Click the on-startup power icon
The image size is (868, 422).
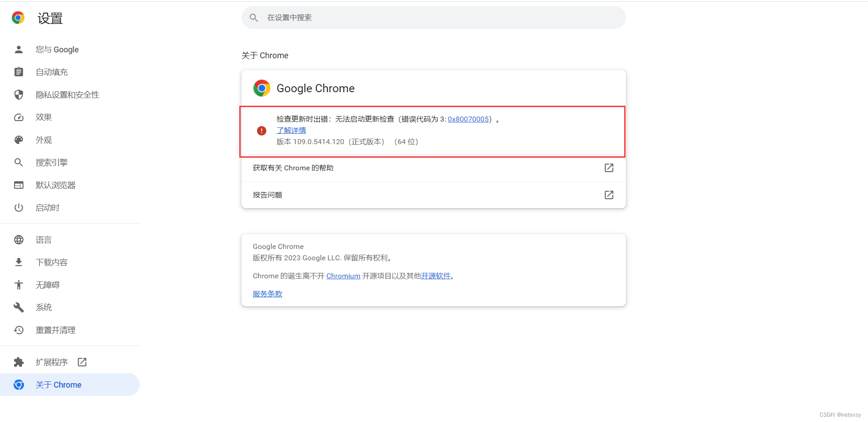click(x=19, y=208)
